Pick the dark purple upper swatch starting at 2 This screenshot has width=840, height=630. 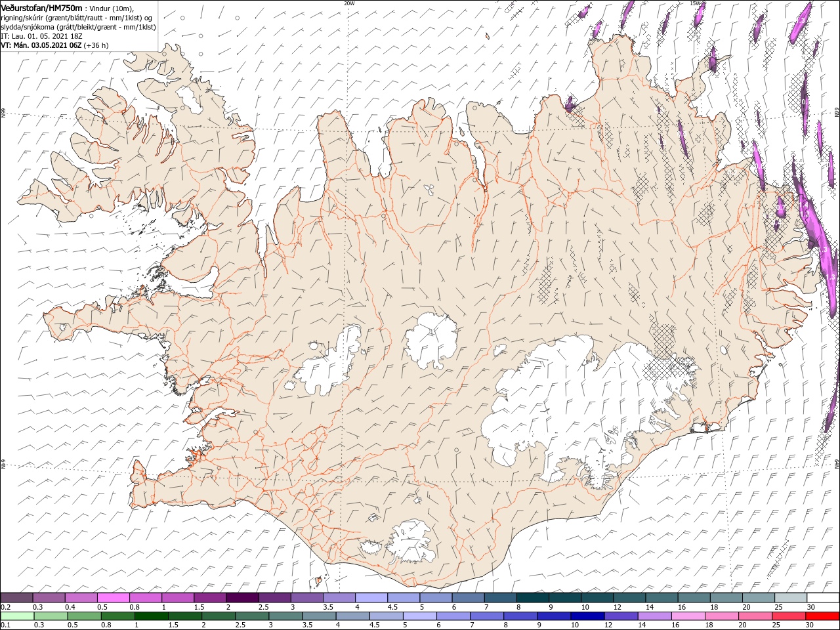[242, 598]
